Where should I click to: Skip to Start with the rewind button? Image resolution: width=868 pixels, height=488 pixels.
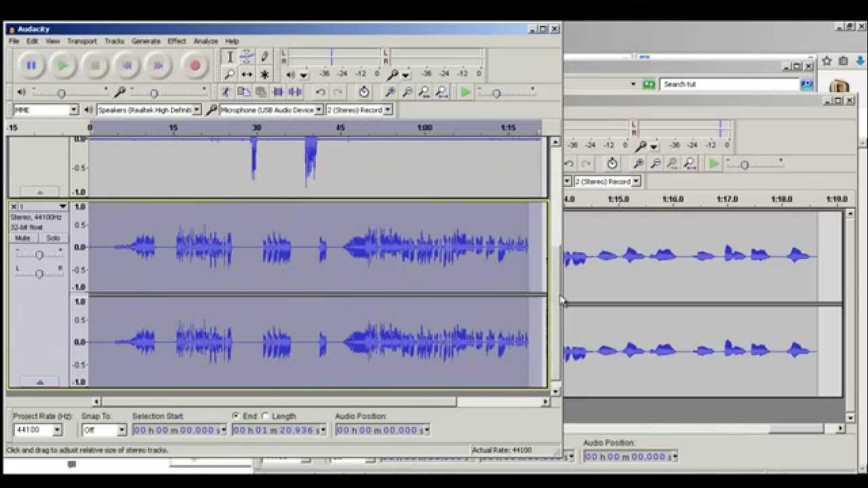pos(127,65)
